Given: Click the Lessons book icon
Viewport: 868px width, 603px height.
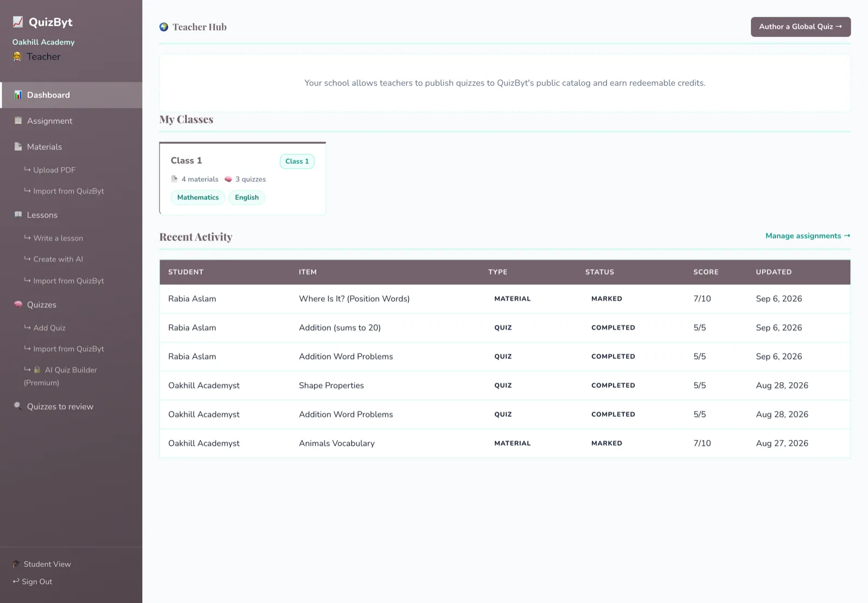Looking at the screenshot, I should 18,214.
